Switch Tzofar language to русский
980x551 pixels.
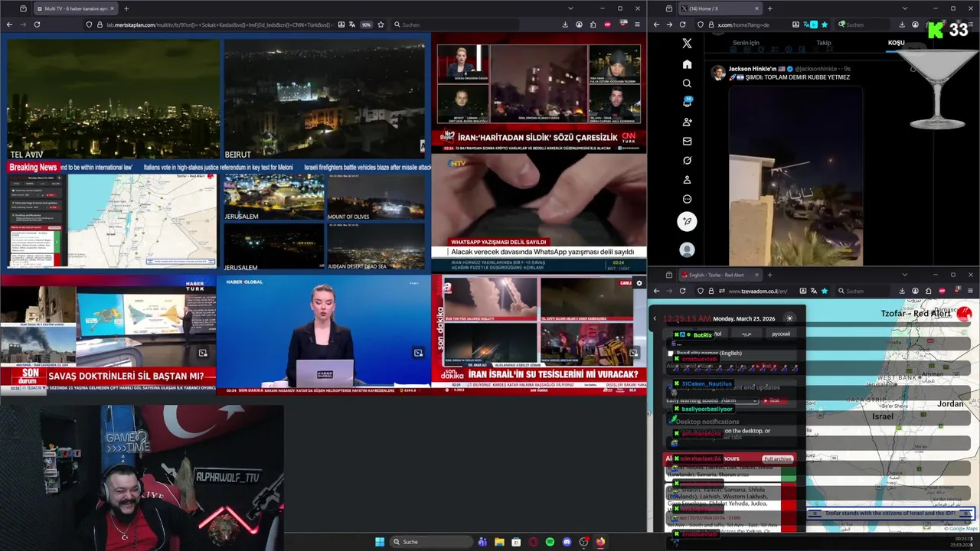click(x=780, y=334)
